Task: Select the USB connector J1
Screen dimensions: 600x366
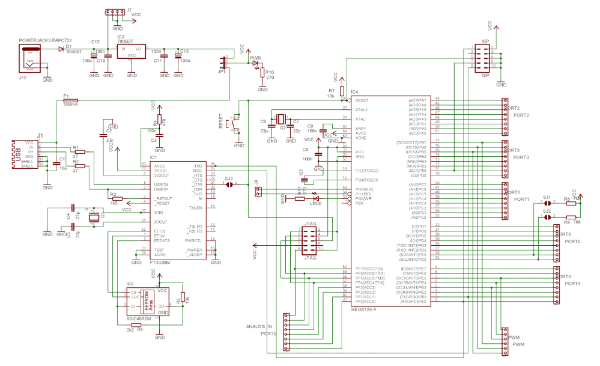Action: [24, 154]
